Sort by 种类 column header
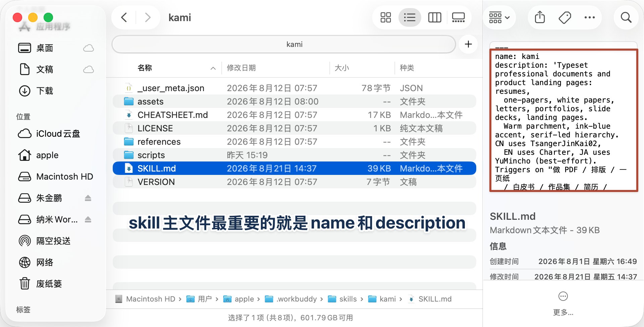This screenshot has width=644, height=327. click(x=407, y=68)
